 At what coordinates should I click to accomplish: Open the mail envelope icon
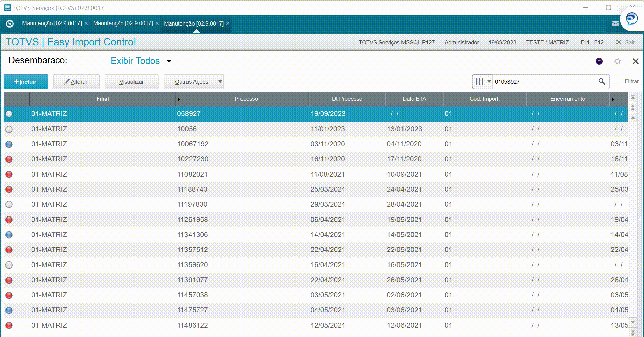[615, 23]
